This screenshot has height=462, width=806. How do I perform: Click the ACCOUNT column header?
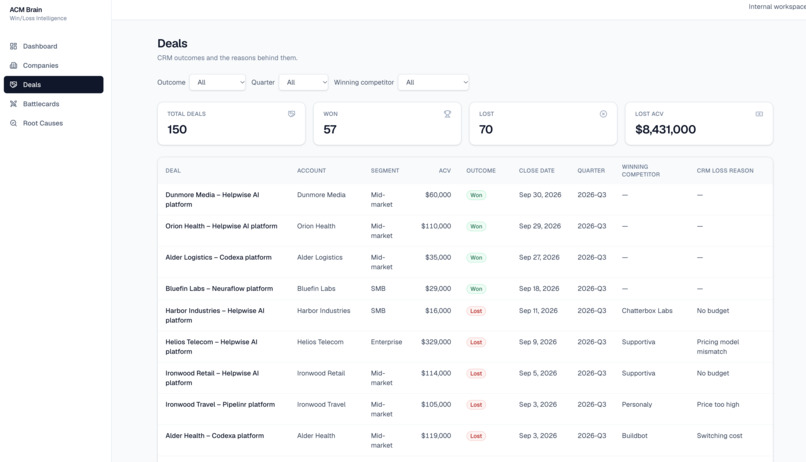pos(312,171)
